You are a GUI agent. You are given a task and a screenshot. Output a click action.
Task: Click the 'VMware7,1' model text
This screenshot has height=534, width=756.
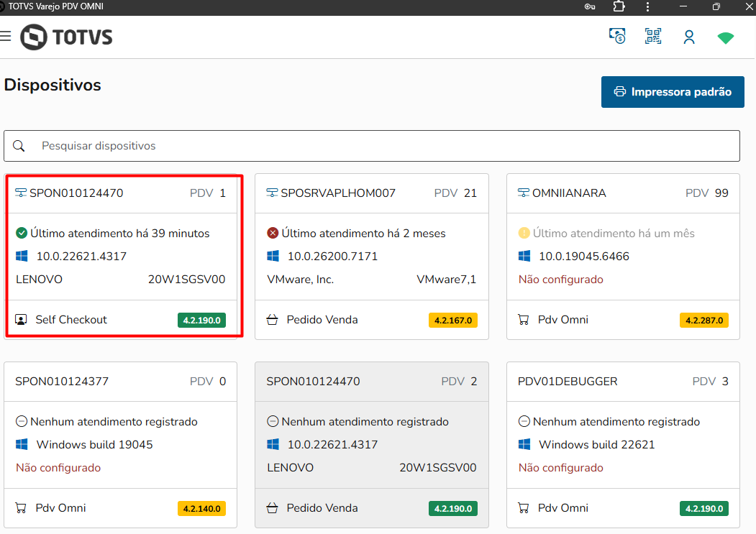click(x=447, y=280)
